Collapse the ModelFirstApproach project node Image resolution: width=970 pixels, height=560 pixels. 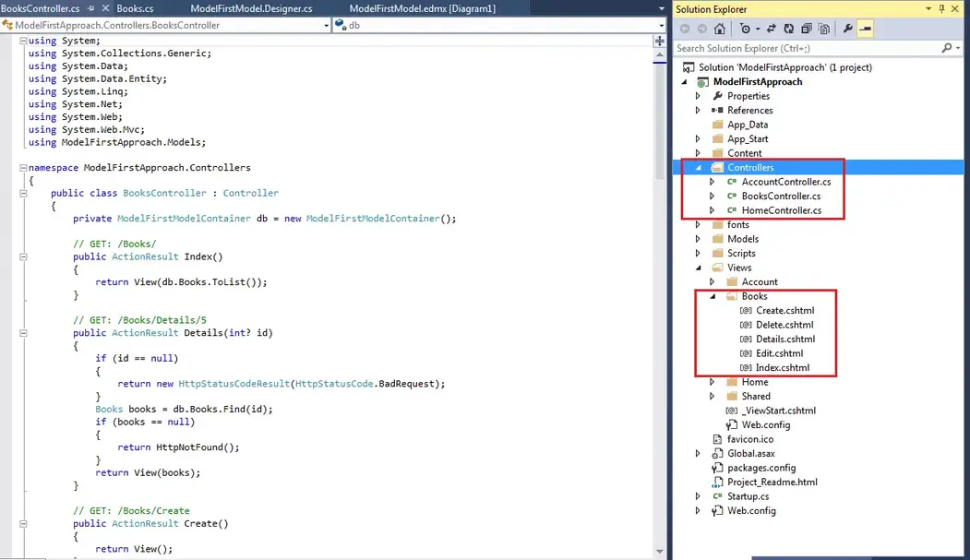[684, 81]
